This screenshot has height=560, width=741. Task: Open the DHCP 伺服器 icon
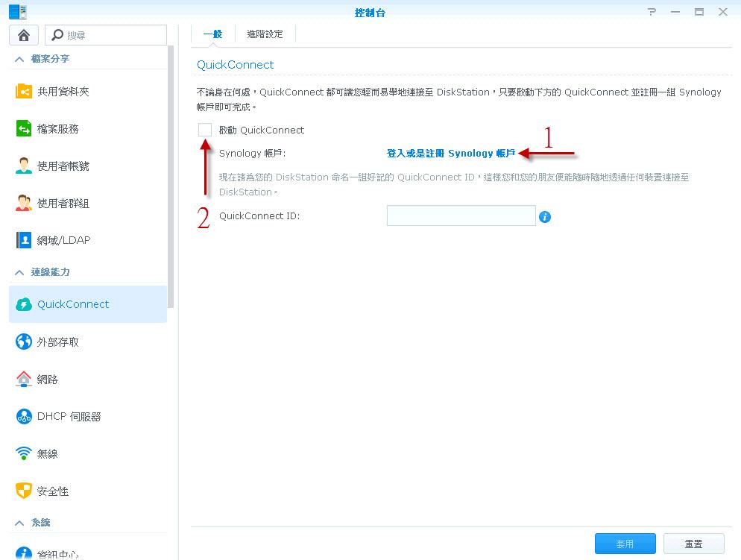[x=24, y=416]
